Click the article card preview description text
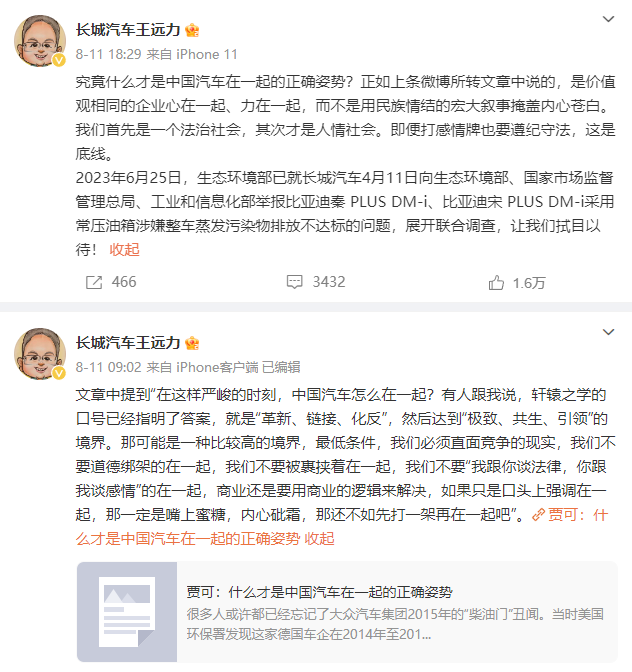Viewport: 632px width, 672px height. point(395,624)
